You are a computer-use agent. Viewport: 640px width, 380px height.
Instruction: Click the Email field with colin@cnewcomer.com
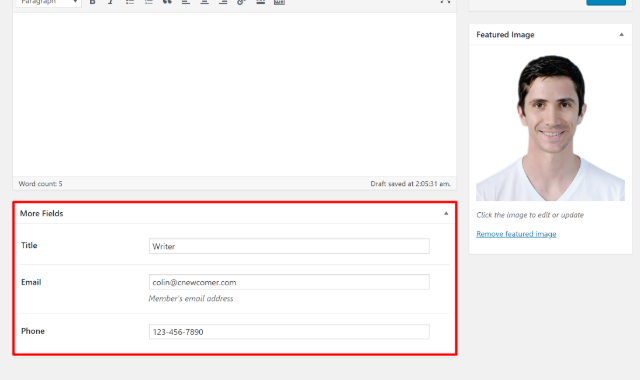pos(289,282)
